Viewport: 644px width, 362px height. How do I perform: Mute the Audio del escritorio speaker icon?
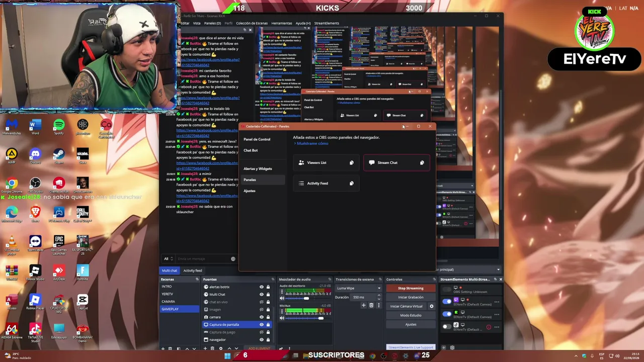click(x=282, y=299)
